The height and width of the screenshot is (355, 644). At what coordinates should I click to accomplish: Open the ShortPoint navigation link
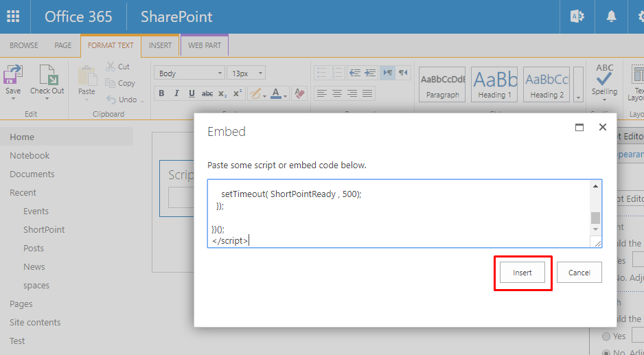[x=44, y=229]
